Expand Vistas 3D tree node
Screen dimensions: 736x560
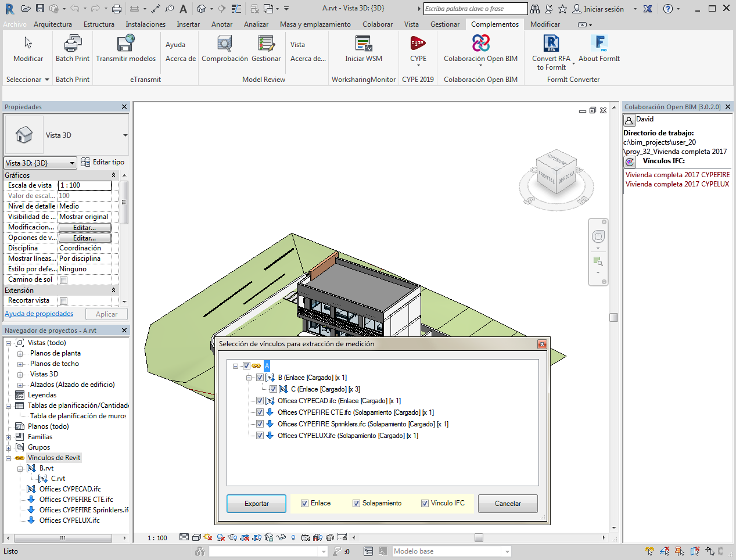tap(20, 375)
